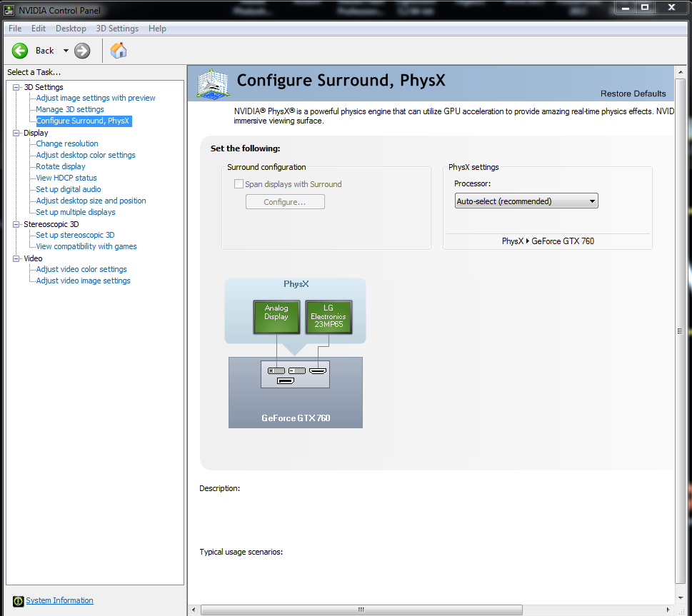
Task: Click the HDMI port icon on GPU
Action: 318,370
